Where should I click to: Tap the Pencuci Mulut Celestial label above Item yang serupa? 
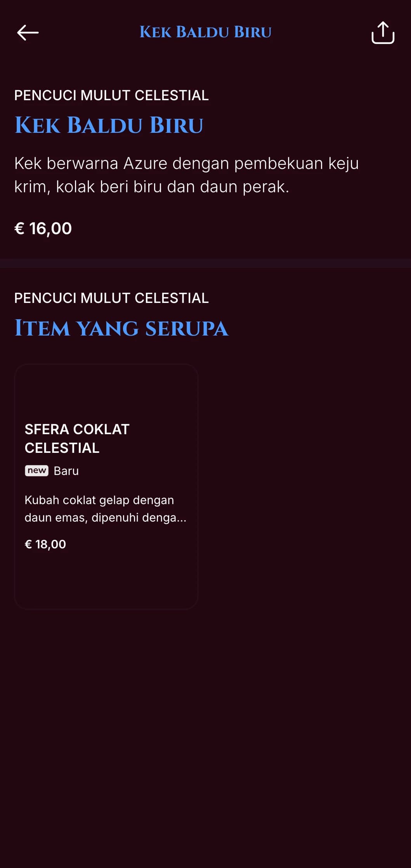(x=111, y=298)
